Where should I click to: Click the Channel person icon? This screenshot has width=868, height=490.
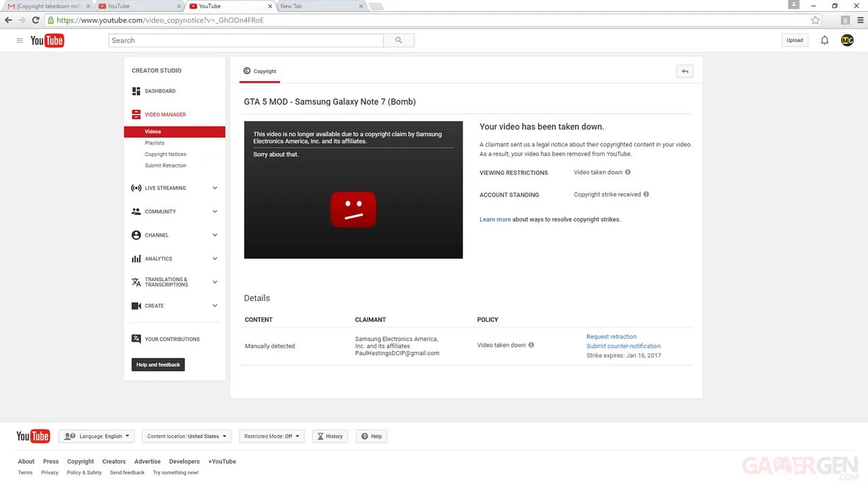tap(136, 235)
